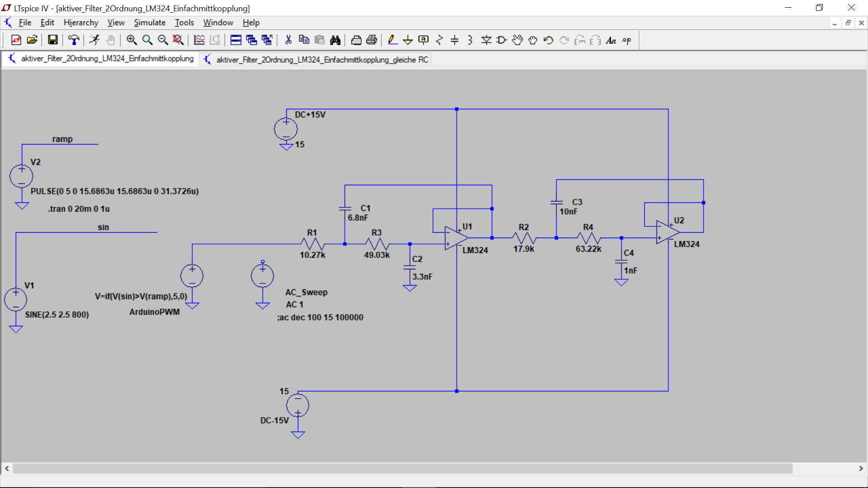The image size is (868, 488).
Task: Click the 6.8nF value of C1
Action: (358, 218)
